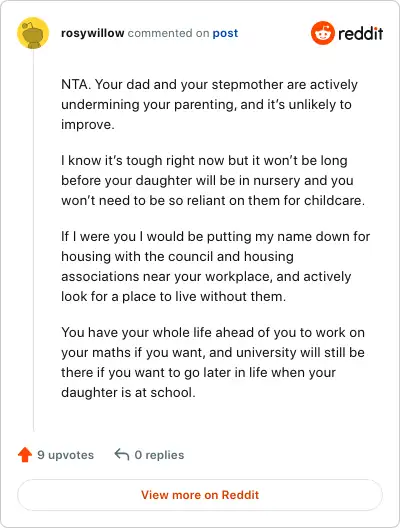Upvote the comment with the orange arrow

25,455
